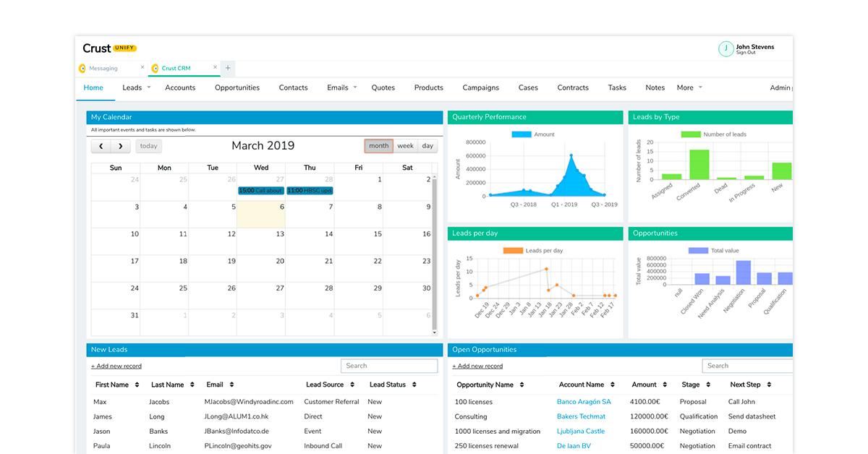Click the today button in calendar
868x454 pixels.
pyautogui.click(x=148, y=146)
